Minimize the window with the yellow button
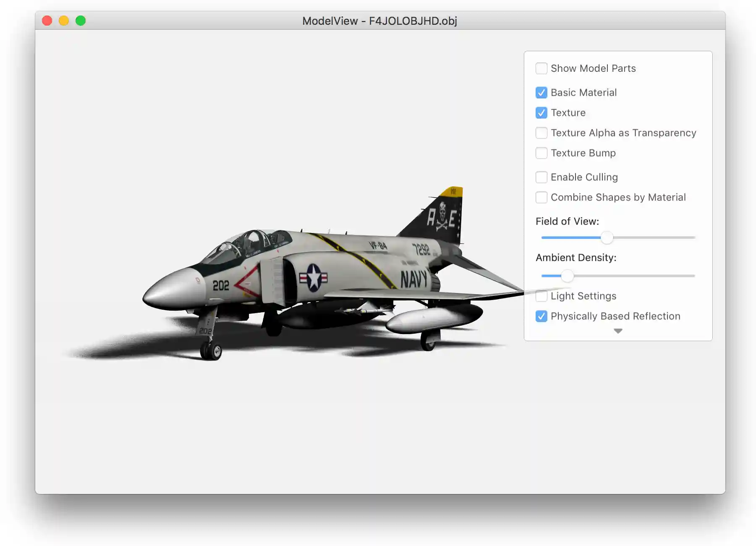Screen dimensions: 756x546 coord(64,21)
